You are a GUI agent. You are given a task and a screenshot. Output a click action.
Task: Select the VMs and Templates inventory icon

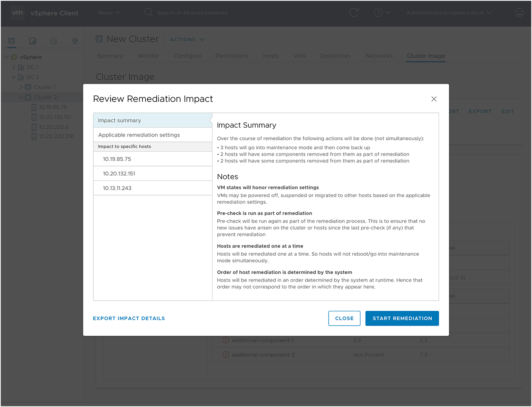click(33, 41)
